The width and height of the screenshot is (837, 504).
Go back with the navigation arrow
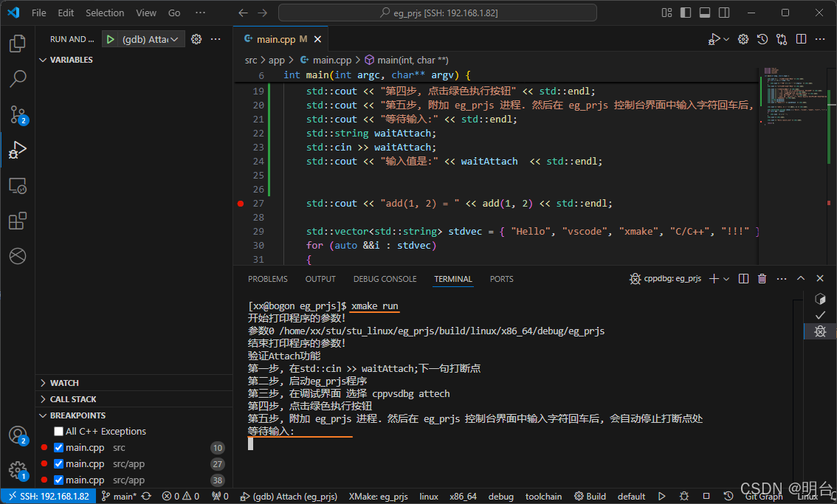(x=243, y=13)
